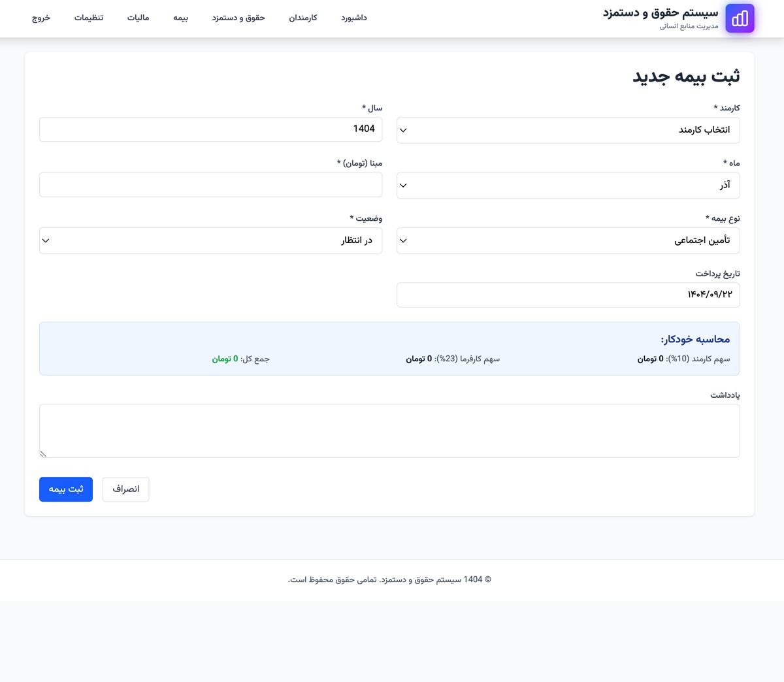784x682 pixels.
Task: Select the بیمه (Insurance) menu item
Action: click(181, 18)
